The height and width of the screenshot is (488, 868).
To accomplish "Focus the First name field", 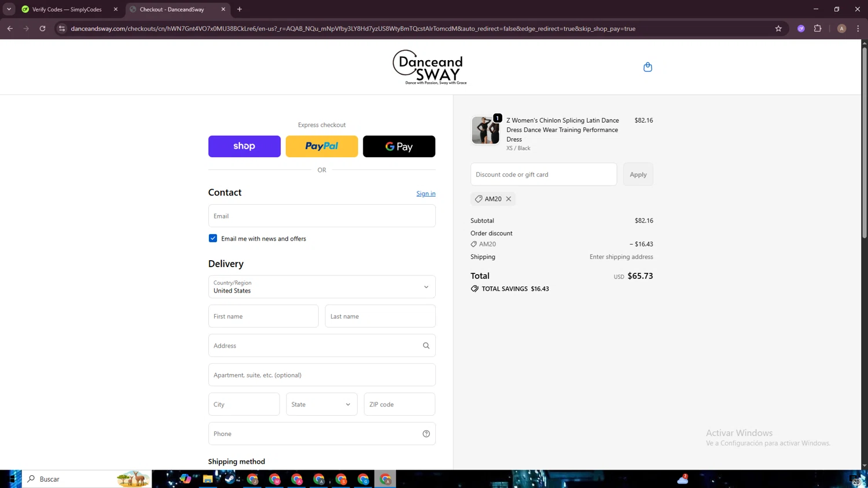I will [263, 316].
